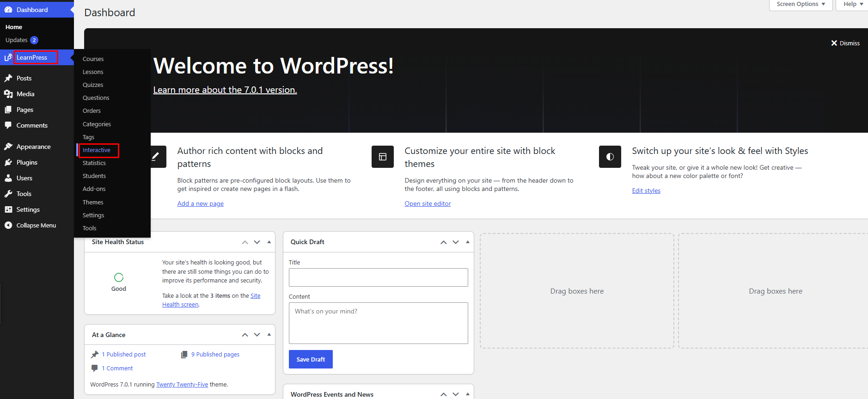Click the comment icon beside 1 Comment

(95, 368)
